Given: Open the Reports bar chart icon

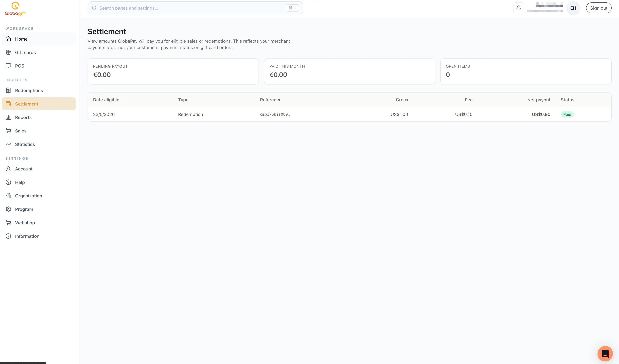Looking at the screenshot, I should click(x=8, y=117).
